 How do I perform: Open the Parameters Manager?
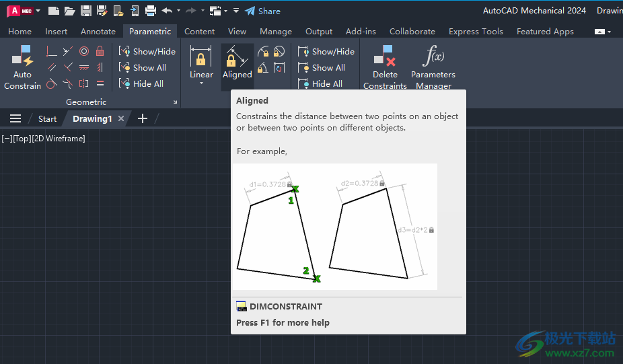coord(433,67)
